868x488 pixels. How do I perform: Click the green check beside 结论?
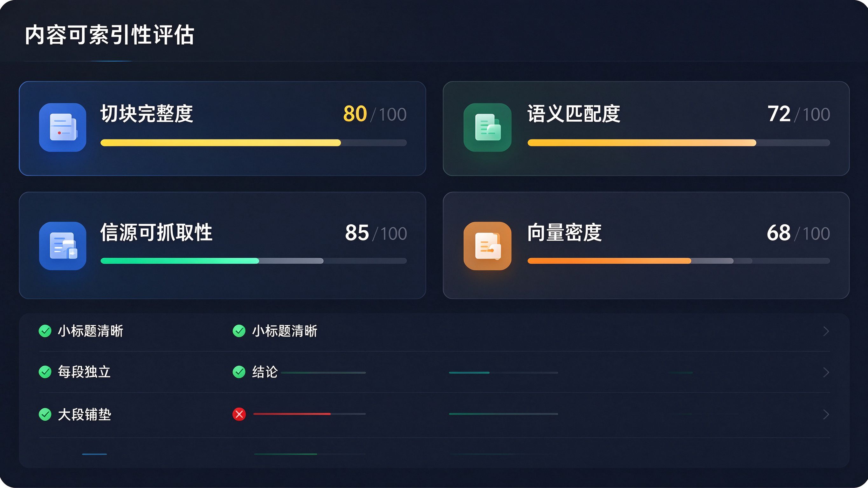[239, 372]
